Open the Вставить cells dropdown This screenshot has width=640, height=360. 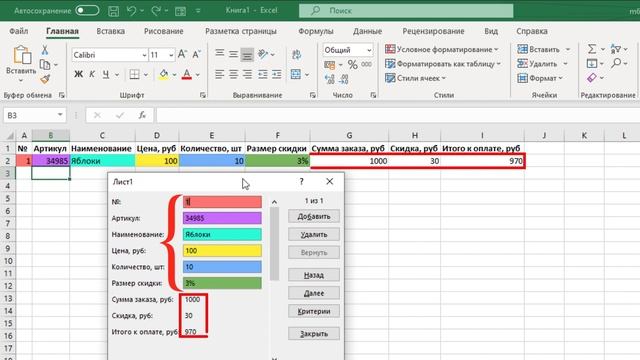tap(568, 49)
